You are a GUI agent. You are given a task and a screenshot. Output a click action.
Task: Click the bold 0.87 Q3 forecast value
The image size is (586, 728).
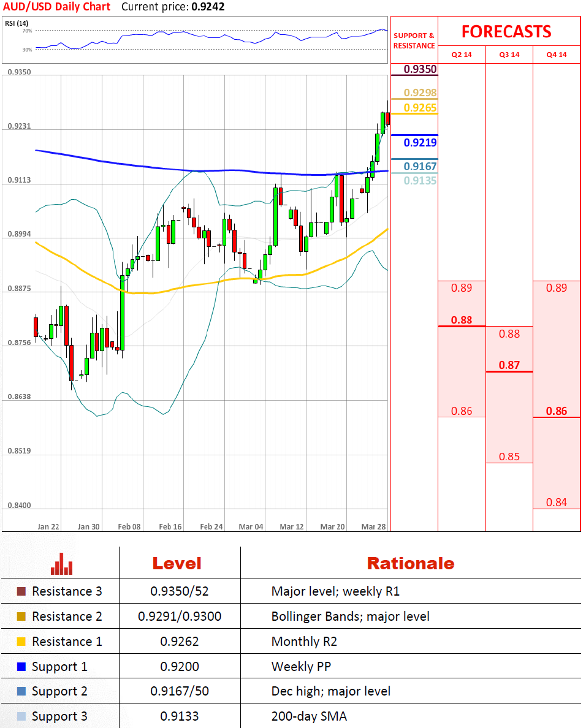point(509,365)
